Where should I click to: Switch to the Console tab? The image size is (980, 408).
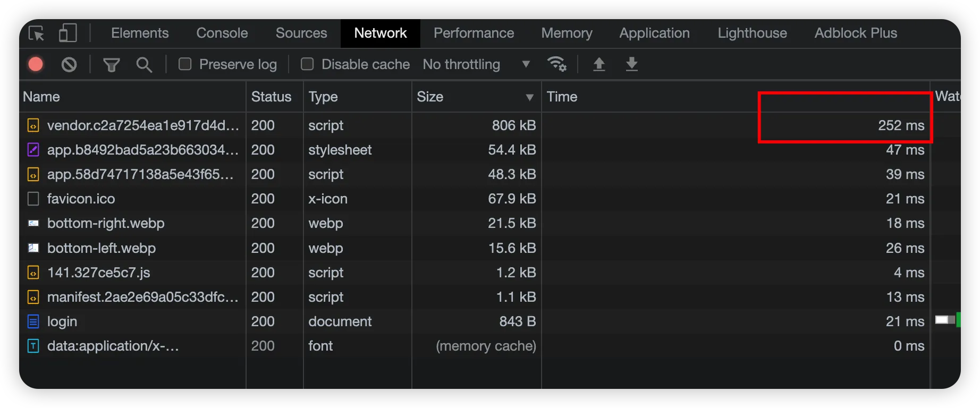[x=222, y=33]
